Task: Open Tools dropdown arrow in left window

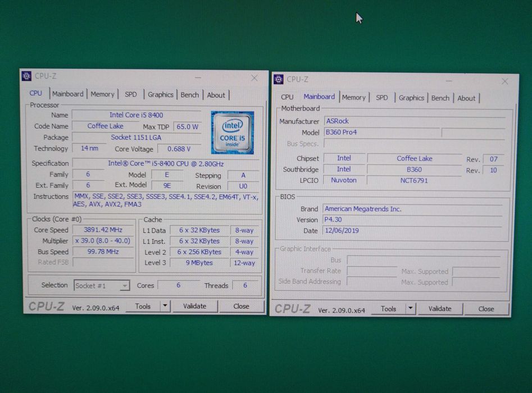Action: coord(165,306)
